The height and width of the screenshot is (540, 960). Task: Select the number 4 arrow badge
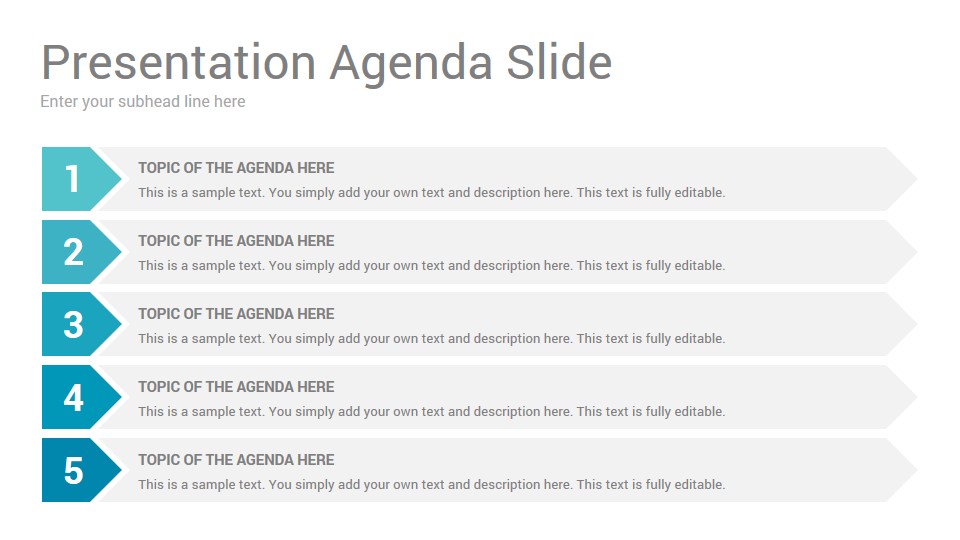[x=81, y=397]
